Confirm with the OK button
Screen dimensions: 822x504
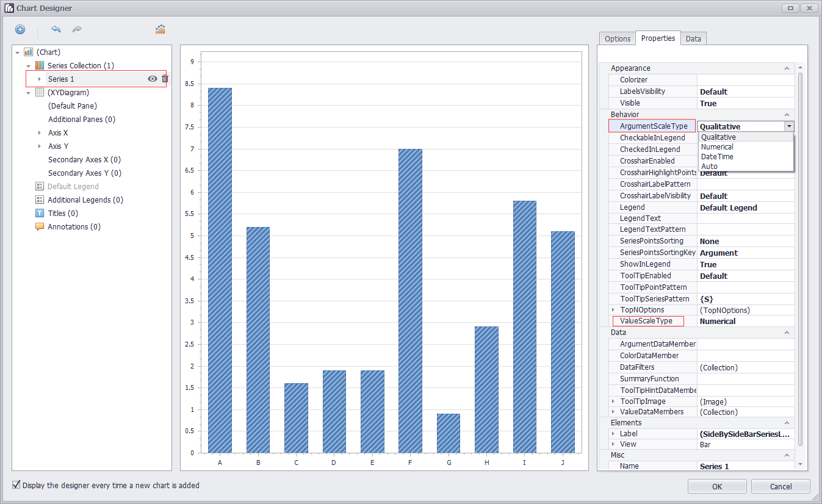(717, 486)
